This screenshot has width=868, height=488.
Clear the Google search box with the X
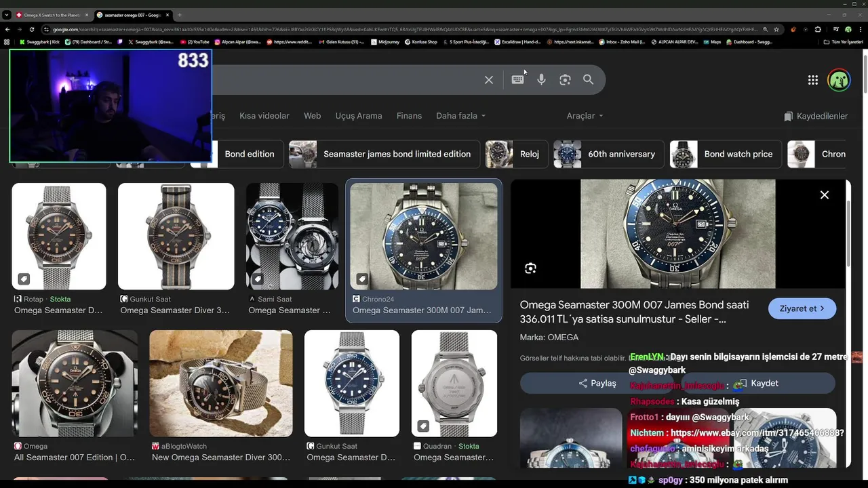[x=488, y=80]
